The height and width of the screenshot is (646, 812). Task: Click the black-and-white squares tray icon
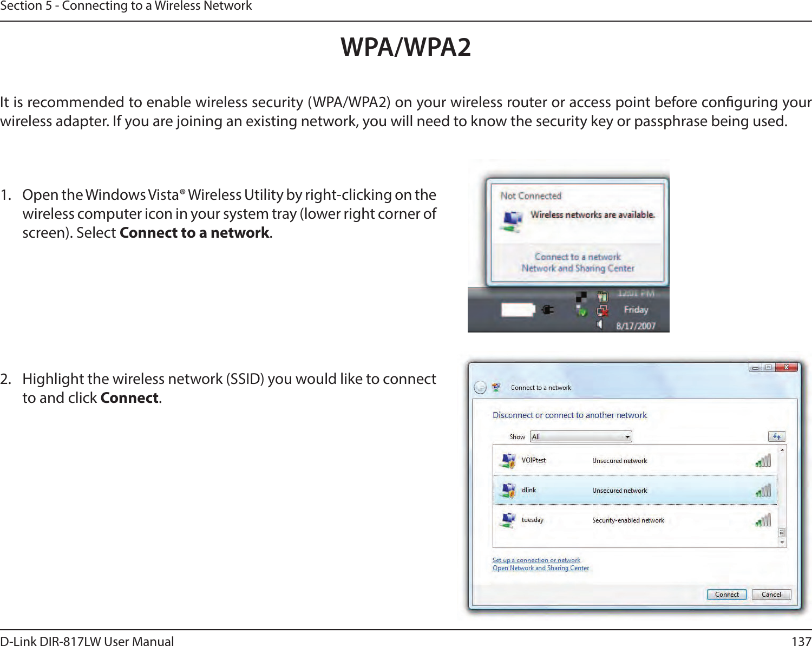581,297
